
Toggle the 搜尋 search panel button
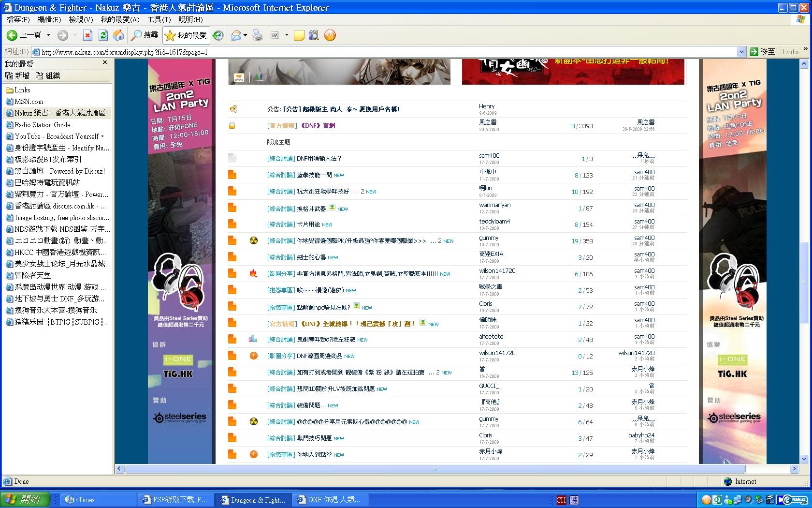tap(145, 35)
